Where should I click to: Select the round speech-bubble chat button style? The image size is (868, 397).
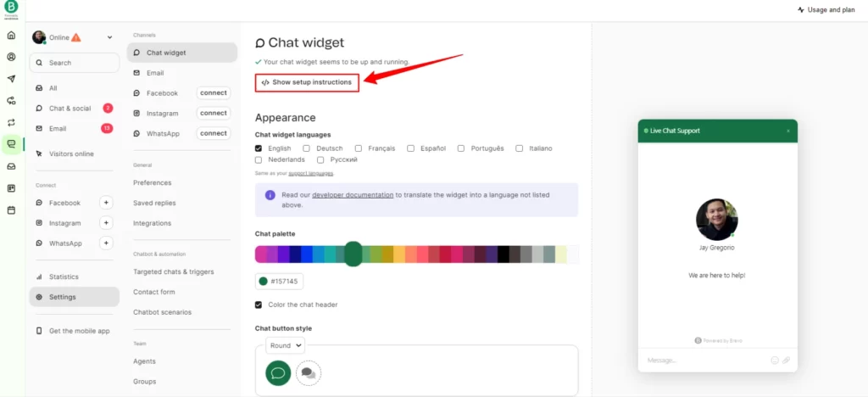[278, 372]
